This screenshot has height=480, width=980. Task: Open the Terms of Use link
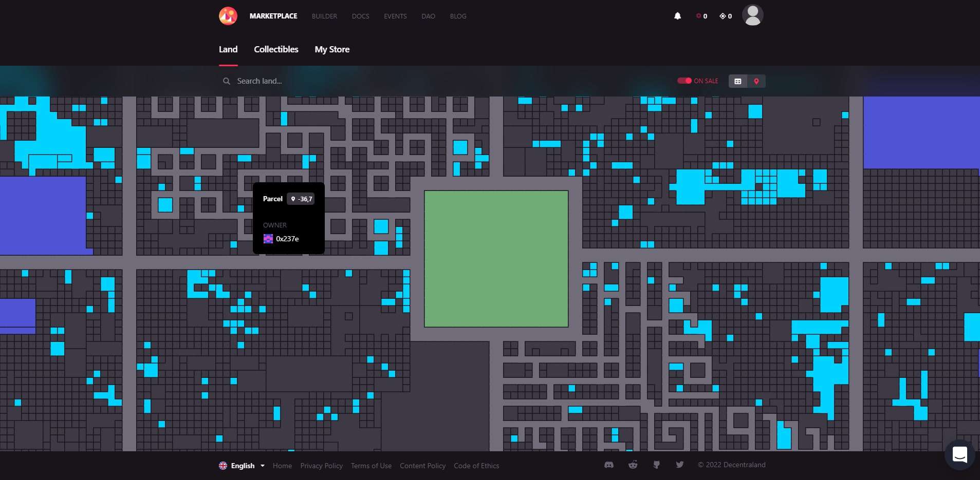click(371, 466)
